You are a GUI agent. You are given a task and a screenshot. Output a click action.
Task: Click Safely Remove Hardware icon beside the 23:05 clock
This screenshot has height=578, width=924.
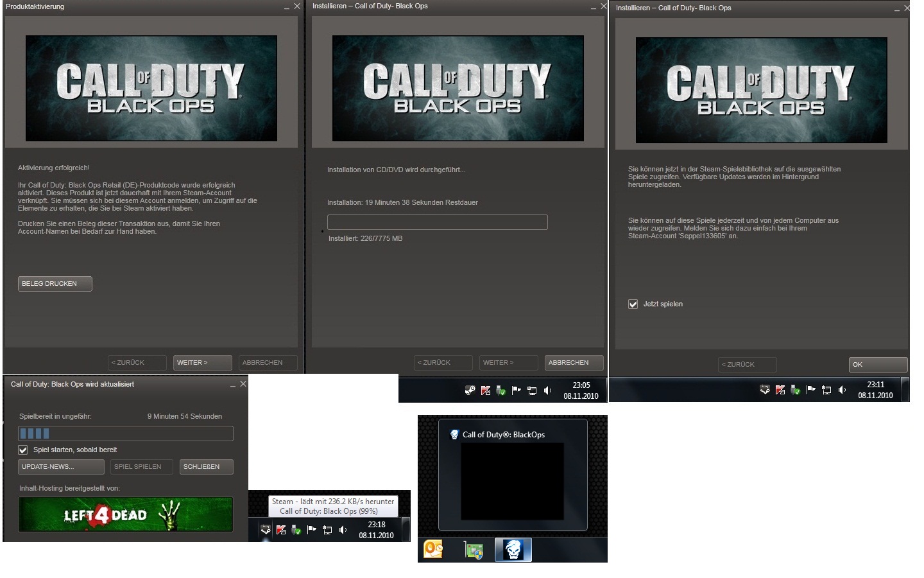501,390
